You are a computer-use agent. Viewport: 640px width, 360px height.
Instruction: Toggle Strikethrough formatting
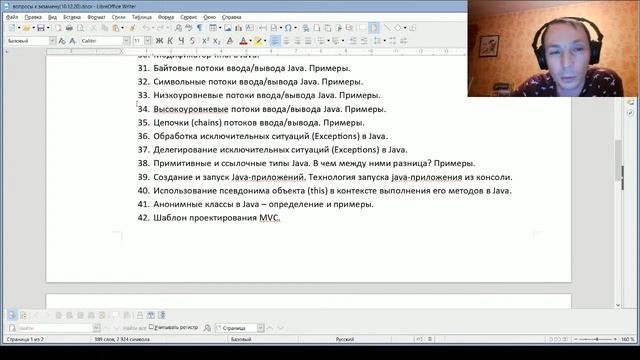(x=192, y=41)
